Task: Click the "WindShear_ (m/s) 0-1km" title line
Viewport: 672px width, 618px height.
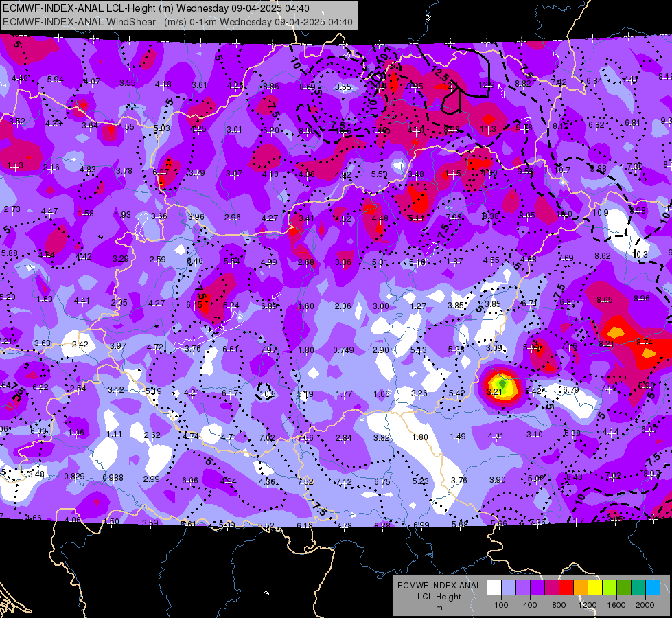Action: coord(178,22)
